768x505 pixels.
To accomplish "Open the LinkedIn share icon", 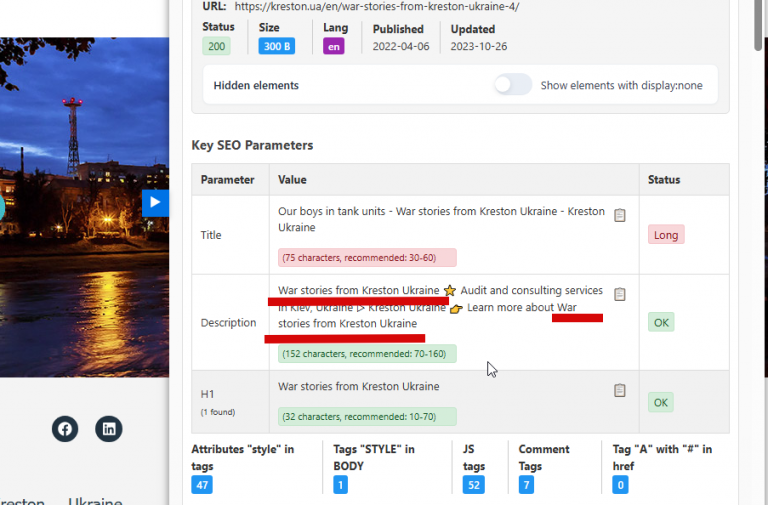I will pos(109,429).
